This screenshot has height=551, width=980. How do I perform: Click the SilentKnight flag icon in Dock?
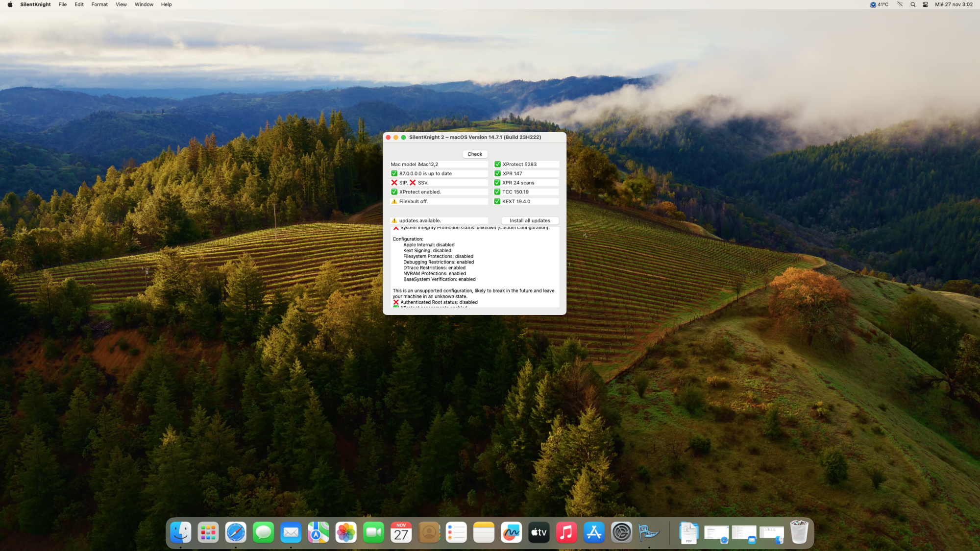pyautogui.click(x=649, y=532)
